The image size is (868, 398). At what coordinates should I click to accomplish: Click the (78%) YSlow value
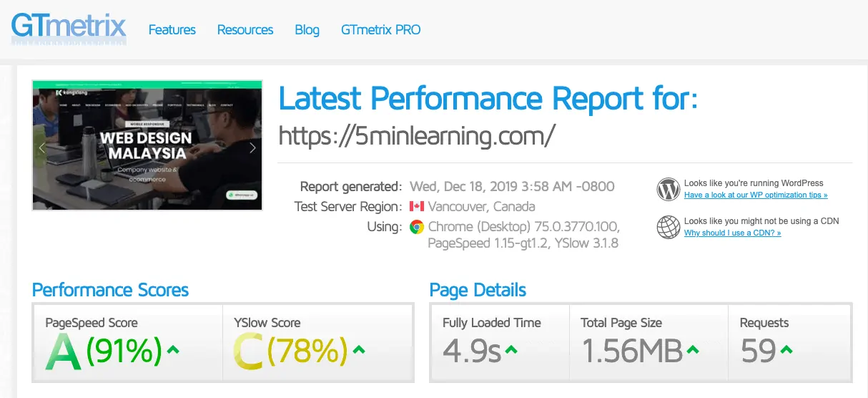(307, 351)
